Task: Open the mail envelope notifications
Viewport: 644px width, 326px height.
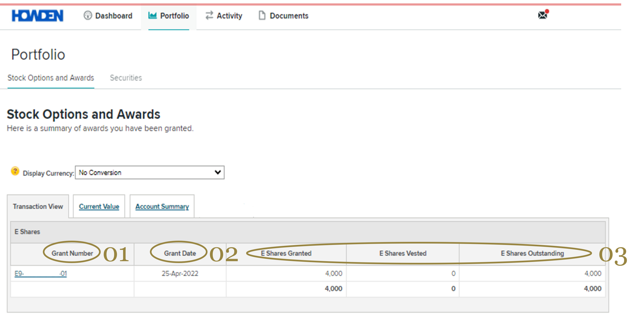Action: (x=543, y=15)
